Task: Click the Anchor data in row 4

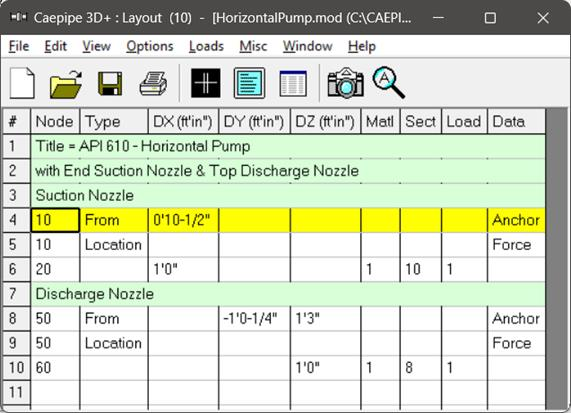Action: [x=516, y=220]
